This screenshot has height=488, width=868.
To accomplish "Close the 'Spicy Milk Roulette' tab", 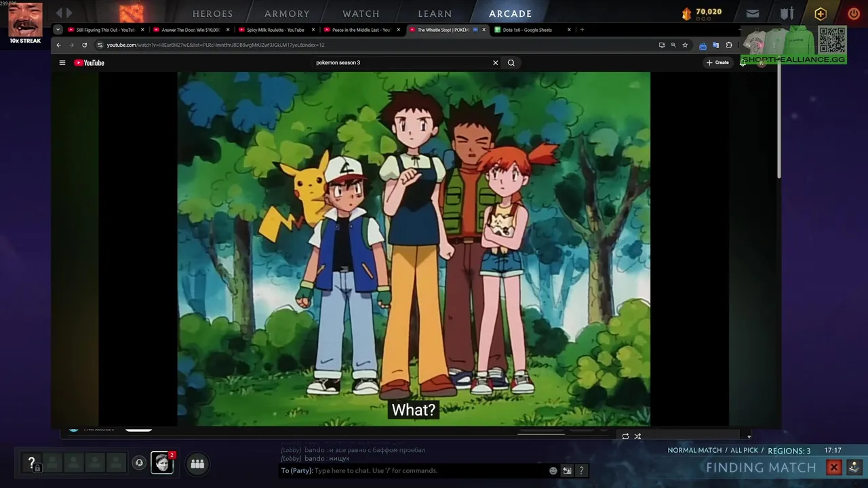I will (313, 30).
